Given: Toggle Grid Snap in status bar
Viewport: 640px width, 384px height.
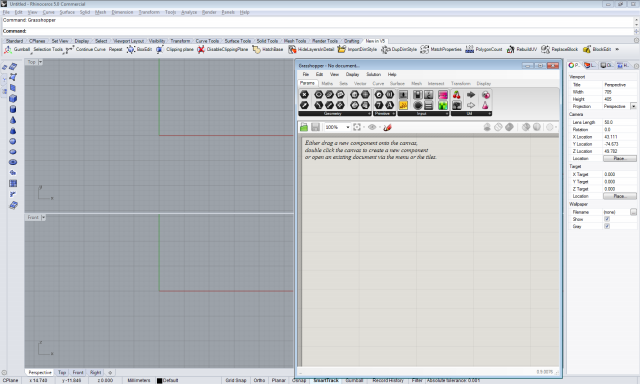Looking at the screenshot, I should coord(236,380).
